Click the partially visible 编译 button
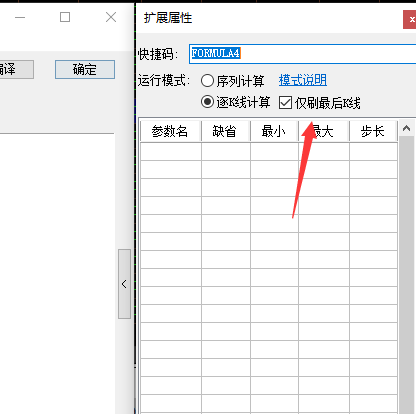This screenshot has height=414, width=416. click(17, 69)
